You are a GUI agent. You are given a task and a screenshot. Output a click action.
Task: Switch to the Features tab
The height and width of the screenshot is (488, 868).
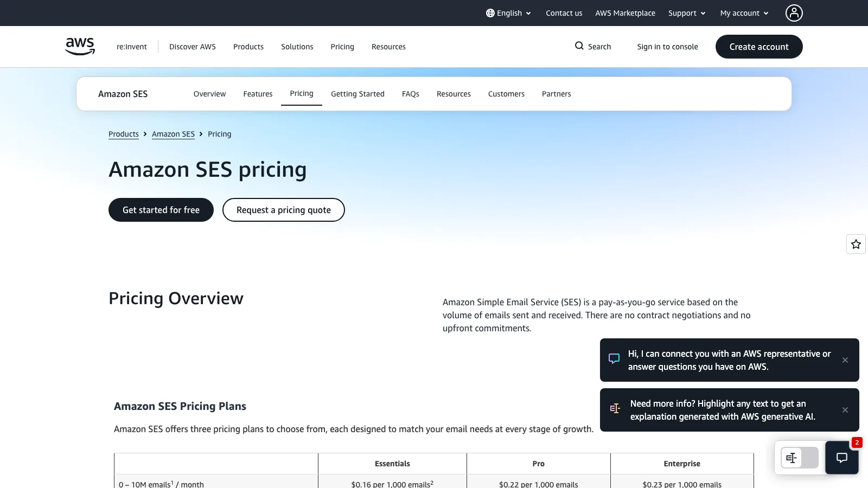pos(258,94)
